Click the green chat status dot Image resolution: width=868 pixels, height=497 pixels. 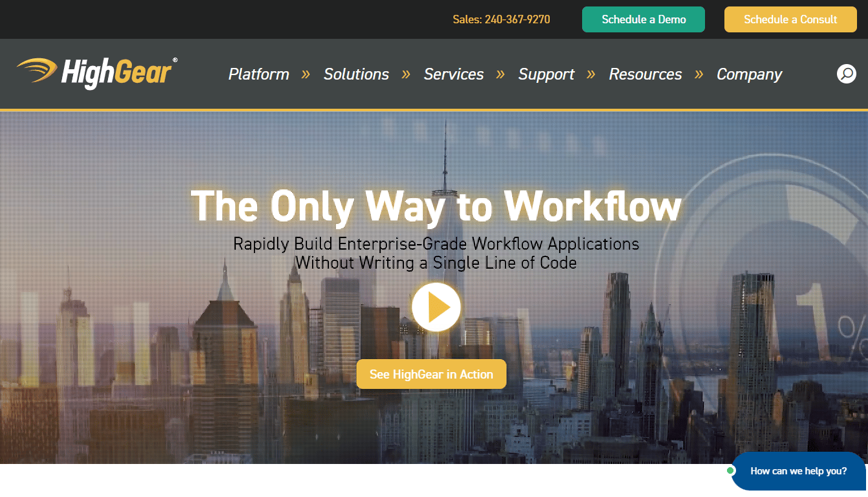[730, 470]
